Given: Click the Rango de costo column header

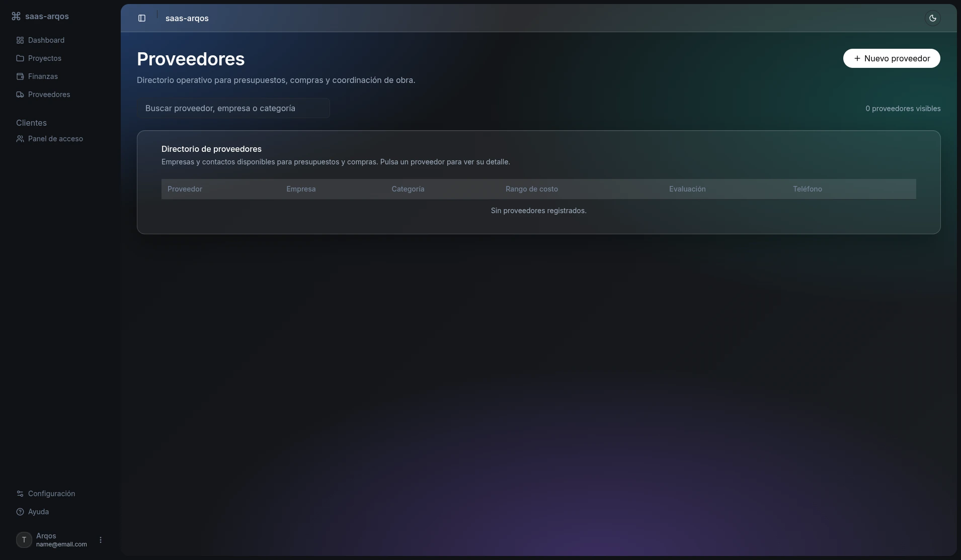Looking at the screenshot, I should (x=532, y=189).
